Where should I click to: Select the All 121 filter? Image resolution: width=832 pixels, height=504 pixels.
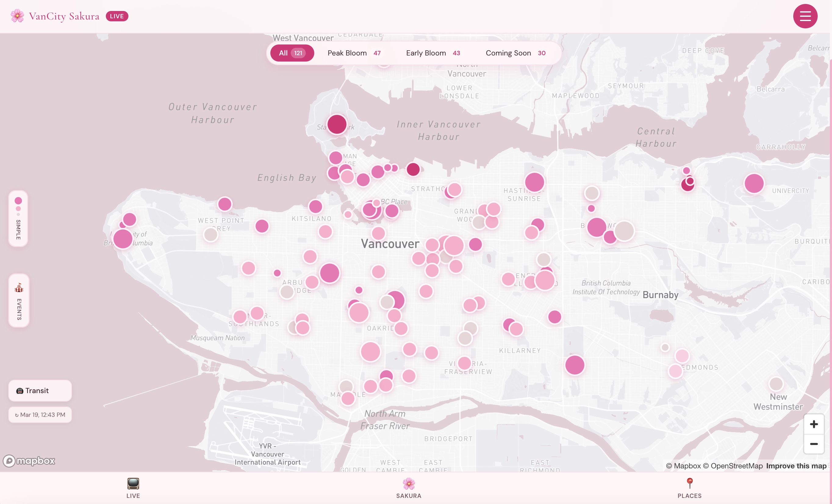coord(292,53)
